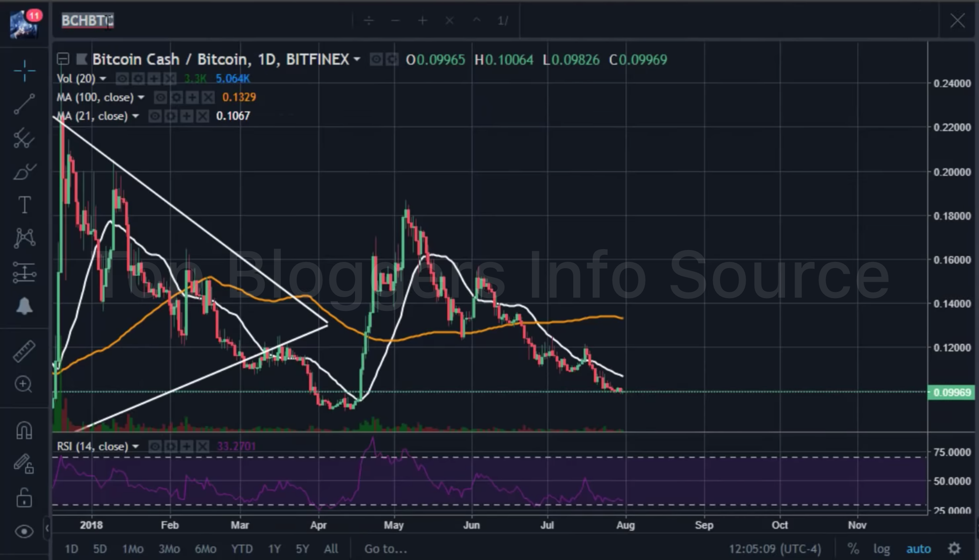
Task: Open the RSI (14, close) dropdown arrow
Action: pos(136,447)
